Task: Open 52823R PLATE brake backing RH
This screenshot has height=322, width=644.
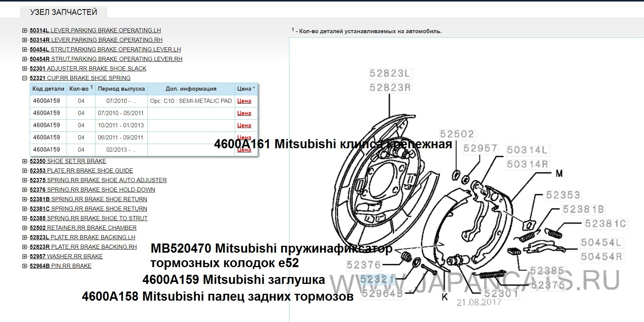Action: point(83,247)
